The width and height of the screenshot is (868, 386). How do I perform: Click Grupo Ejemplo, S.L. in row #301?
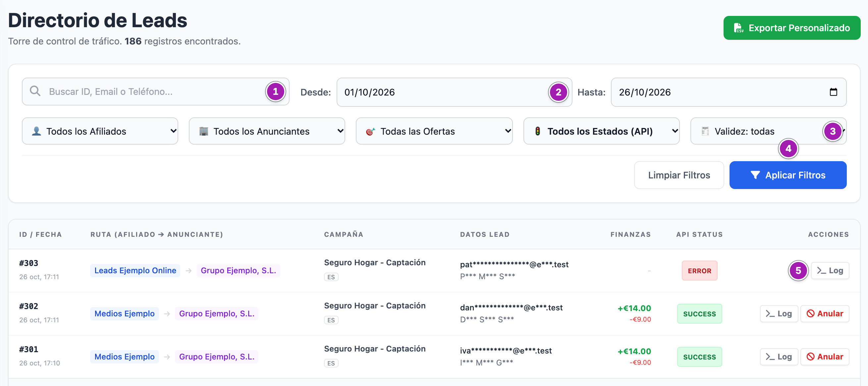coord(217,356)
